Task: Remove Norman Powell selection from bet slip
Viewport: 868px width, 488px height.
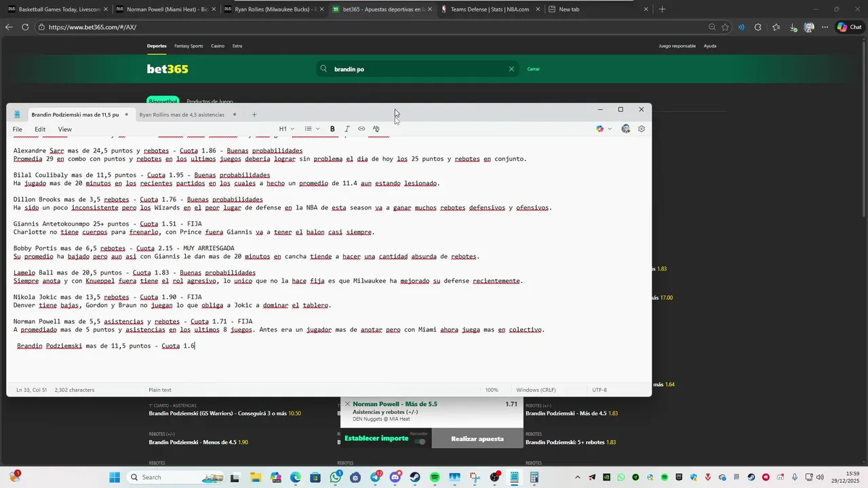Action: (x=347, y=404)
